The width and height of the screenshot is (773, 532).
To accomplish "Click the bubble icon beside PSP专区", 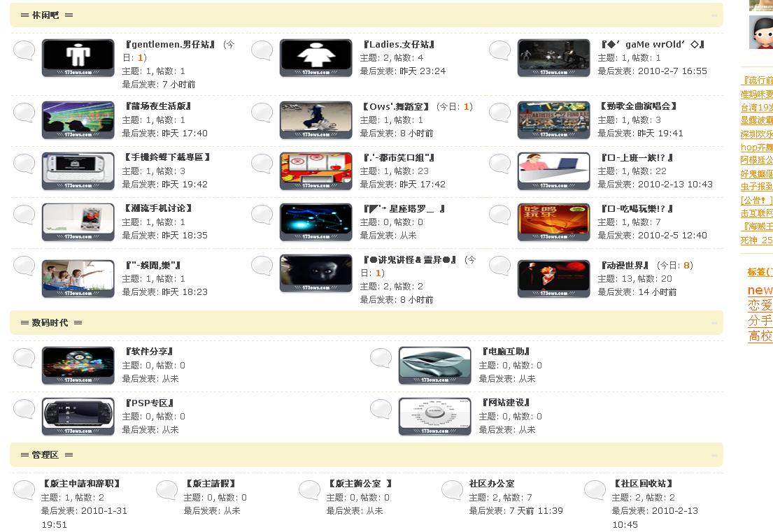I will (24, 409).
